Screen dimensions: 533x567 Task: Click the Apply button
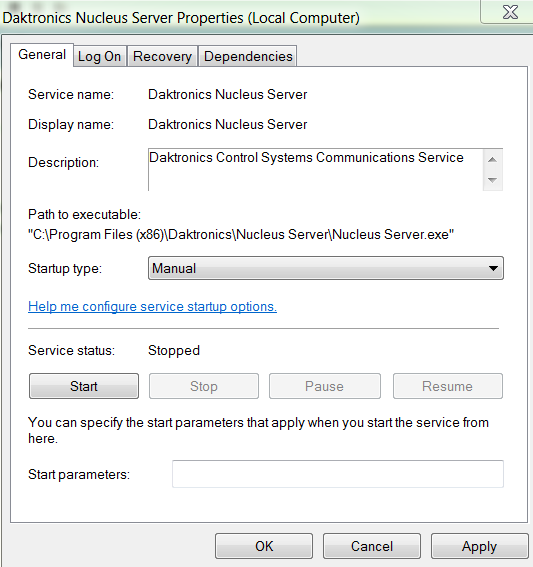pyautogui.click(x=479, y=546)
